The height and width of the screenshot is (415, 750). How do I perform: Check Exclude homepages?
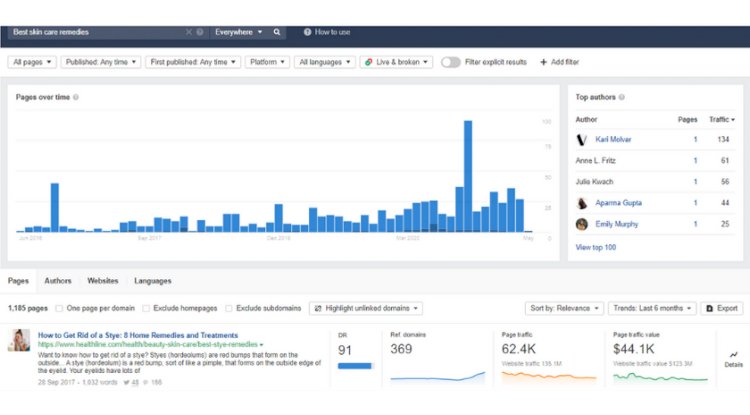146,308
